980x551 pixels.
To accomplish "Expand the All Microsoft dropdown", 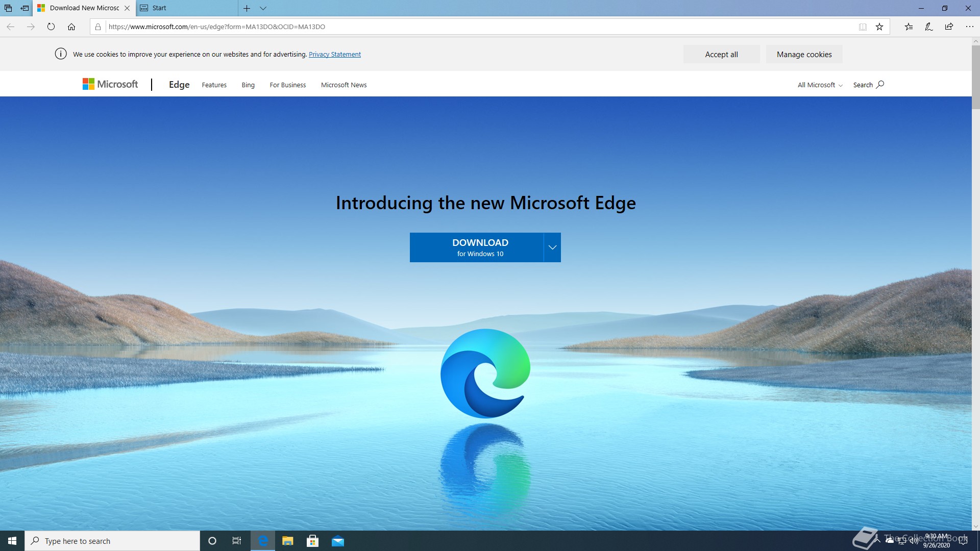I will (820, 85).
